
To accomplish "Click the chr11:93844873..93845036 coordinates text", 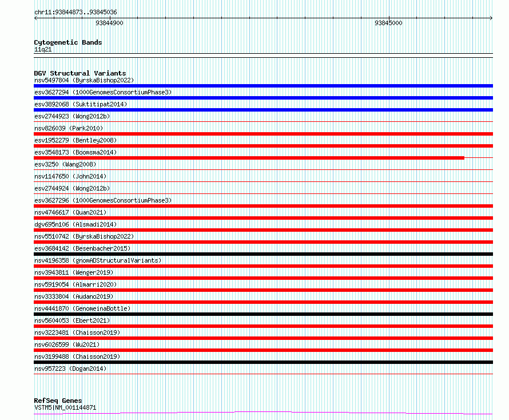I will point(75,12).
